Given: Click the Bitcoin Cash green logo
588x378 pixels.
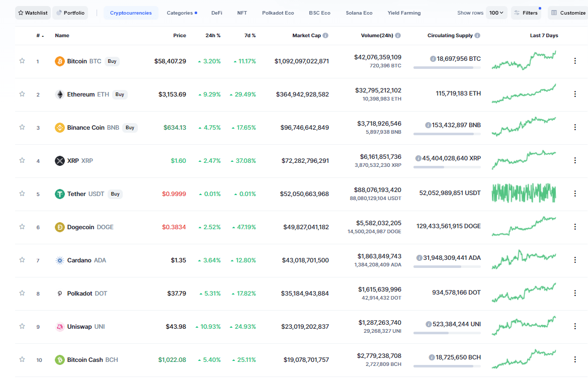Looking at the screenshot, I should pyautogui.click(x=60, y=359).
